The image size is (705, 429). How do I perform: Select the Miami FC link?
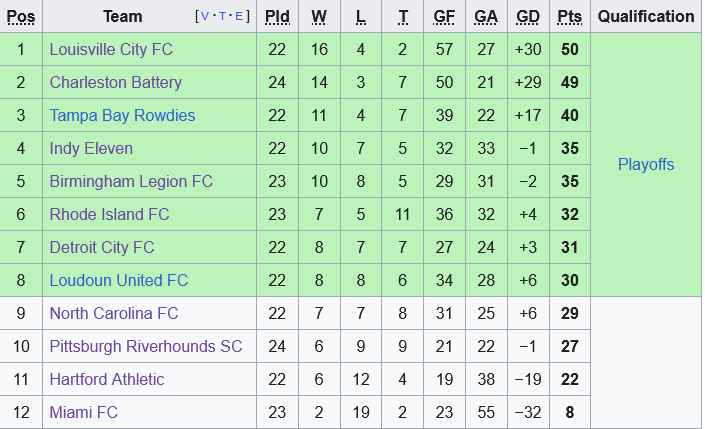(x=84, y=412)
